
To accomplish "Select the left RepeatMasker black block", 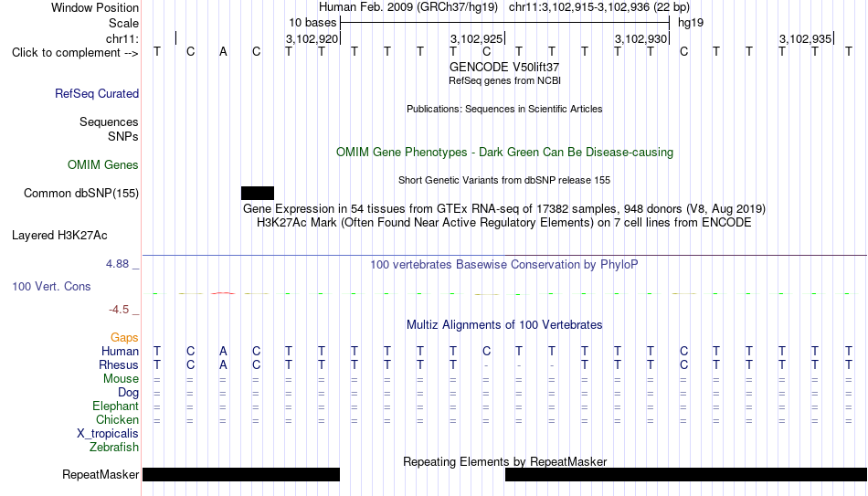I will 241,474.
